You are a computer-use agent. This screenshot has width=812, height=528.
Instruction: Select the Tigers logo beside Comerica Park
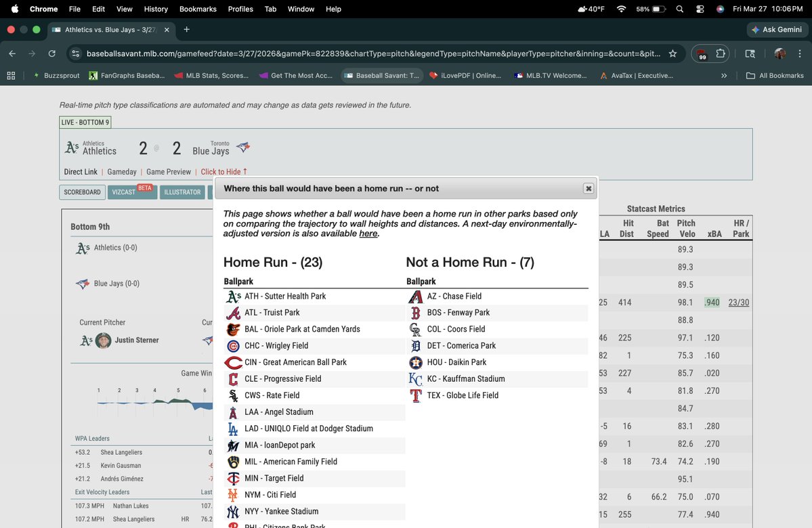tap(415, 346)
